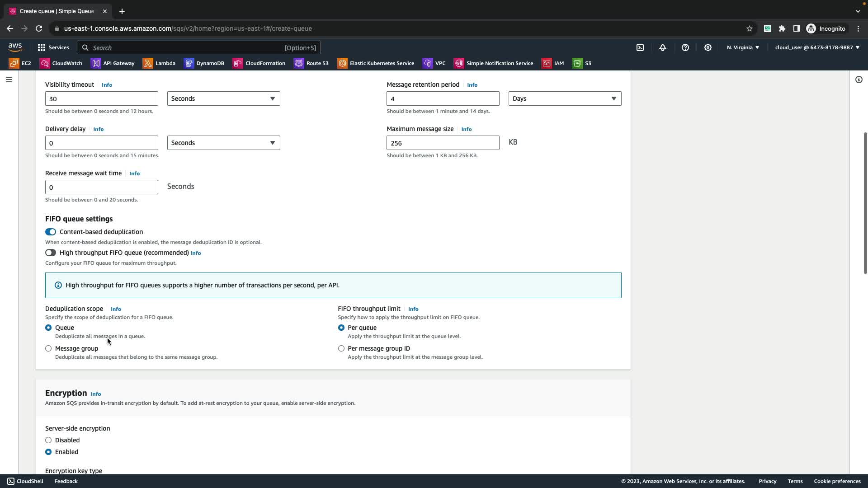Open the Info link next to Encryption heading
Screen dimensions: 868x488
[96, 394]
